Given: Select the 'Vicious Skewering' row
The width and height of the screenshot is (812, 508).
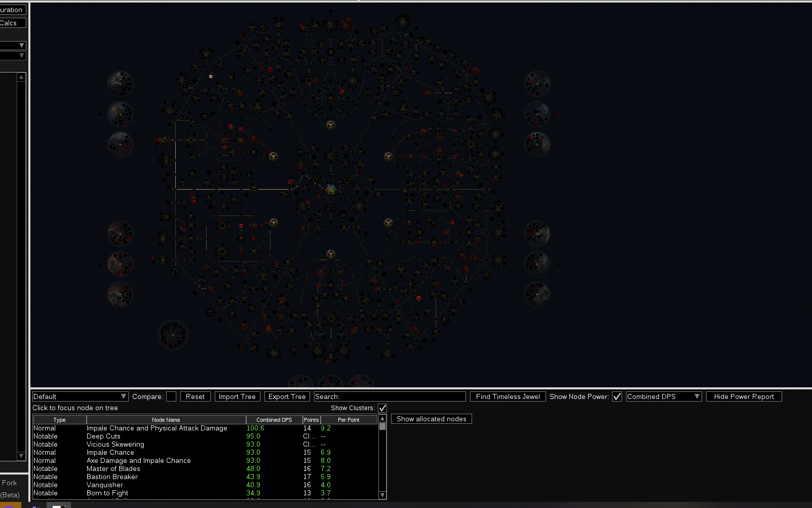Looking at the screenshot, I should tap(205, 445).
